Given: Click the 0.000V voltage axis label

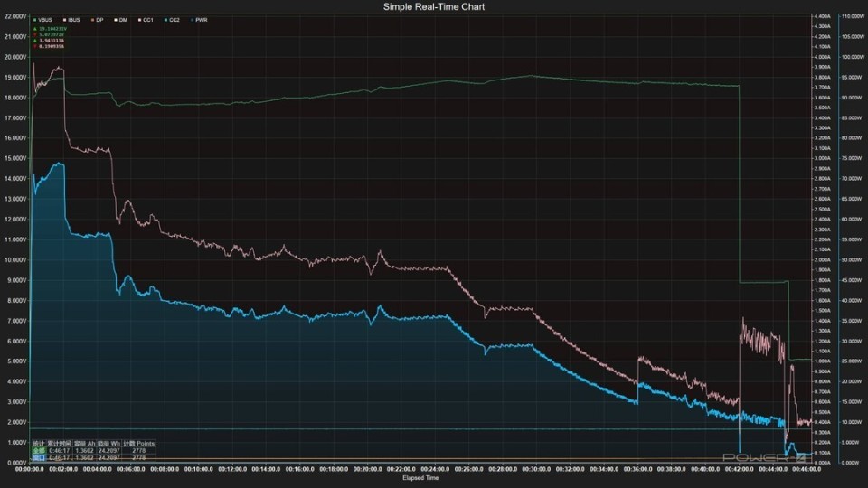Looking at the screenshot, I should (16, 463).
